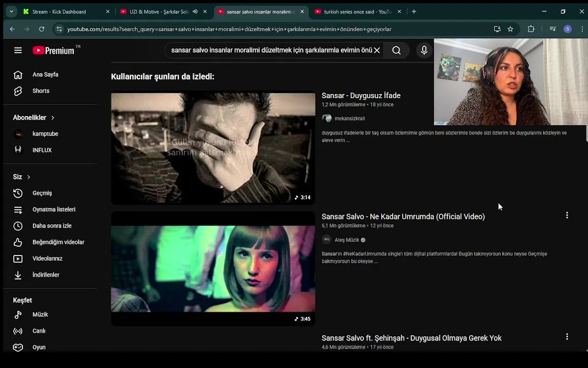
Task: Mute the UZI & Motive tab audio
Action: click(x=195, y=12)
